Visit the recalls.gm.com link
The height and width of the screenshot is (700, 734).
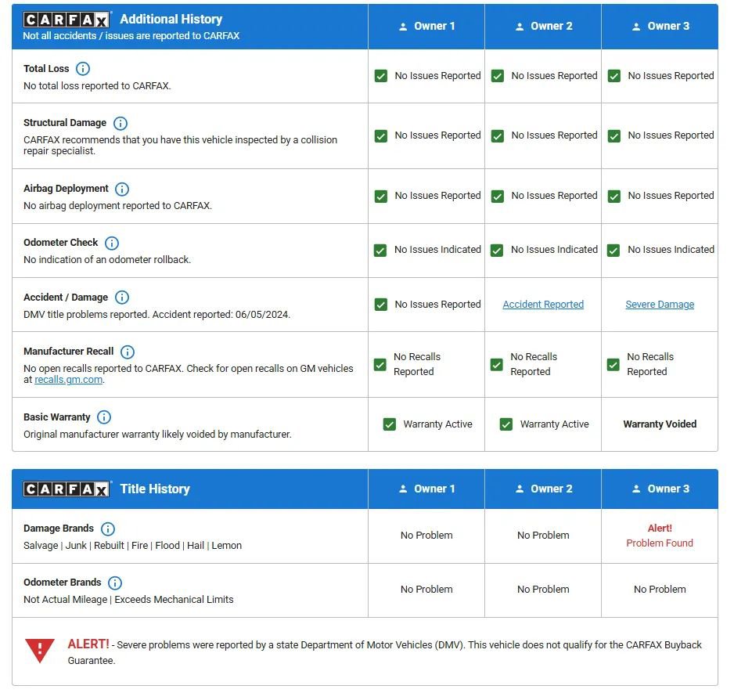pos(69,380)
